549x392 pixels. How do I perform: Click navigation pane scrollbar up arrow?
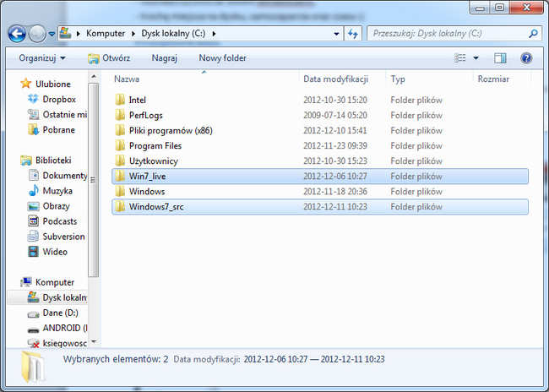(x=94, y=76)
